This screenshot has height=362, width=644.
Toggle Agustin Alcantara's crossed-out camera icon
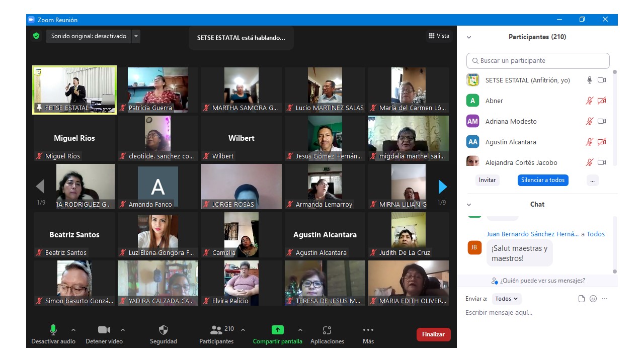pos(602,142)
